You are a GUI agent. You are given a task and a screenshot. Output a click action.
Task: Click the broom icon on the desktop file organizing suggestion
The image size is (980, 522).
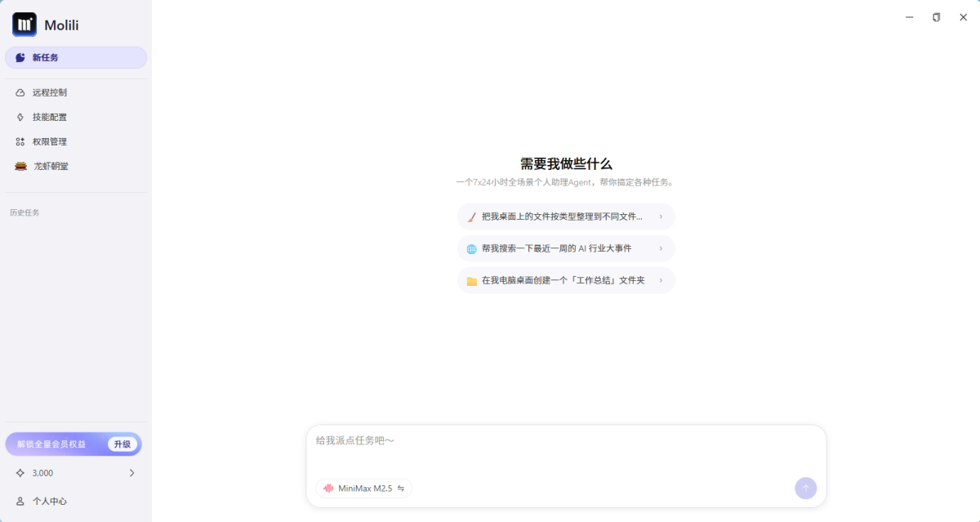[471, 217]
